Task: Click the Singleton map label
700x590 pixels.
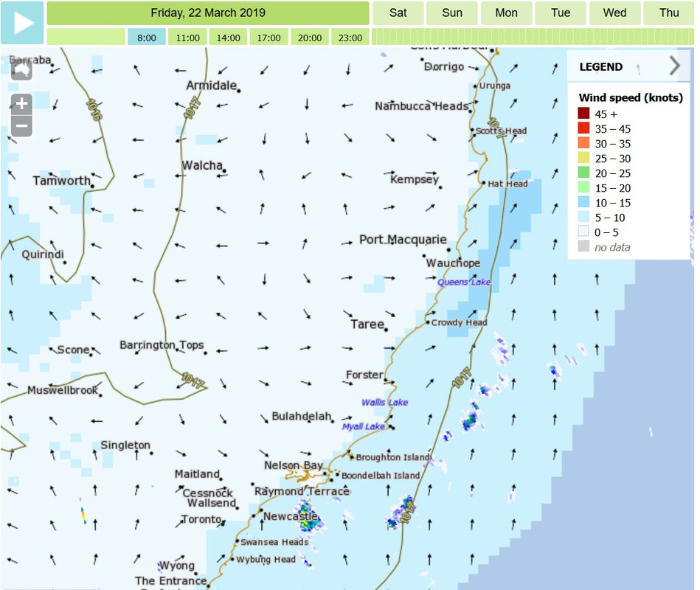Action: 125,445
